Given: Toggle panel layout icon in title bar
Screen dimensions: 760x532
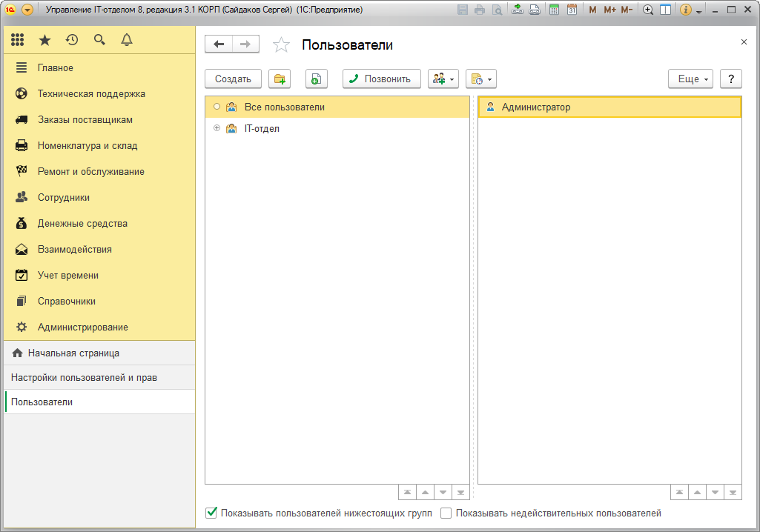Looking at the screenshot, I should click(x=666, y=10).
